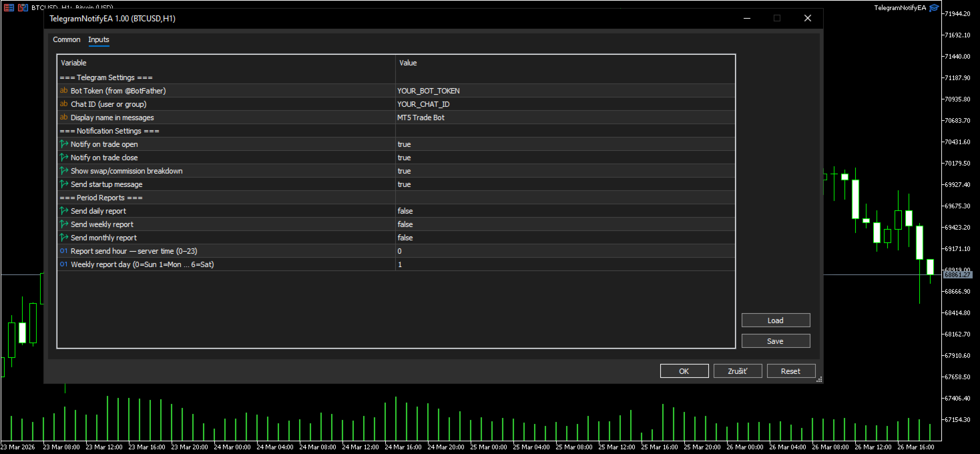Click the string icon beside Display name

pos(64,118)
